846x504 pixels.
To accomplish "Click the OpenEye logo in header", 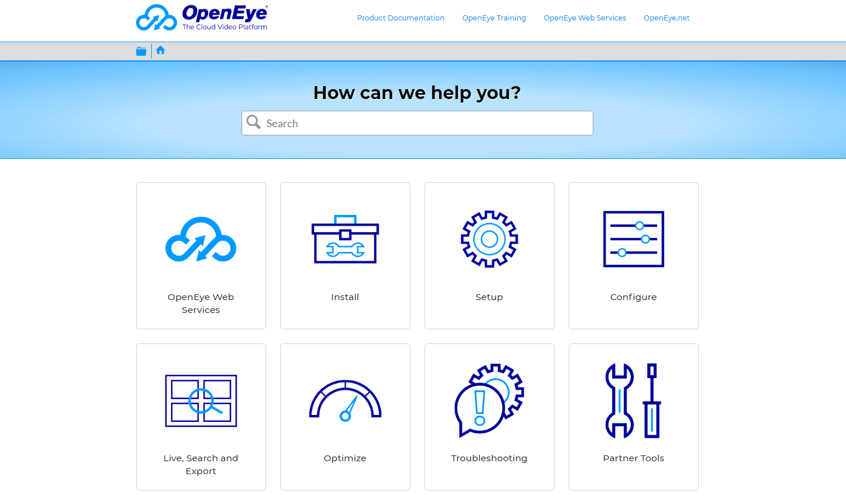I will coord(201,18).
